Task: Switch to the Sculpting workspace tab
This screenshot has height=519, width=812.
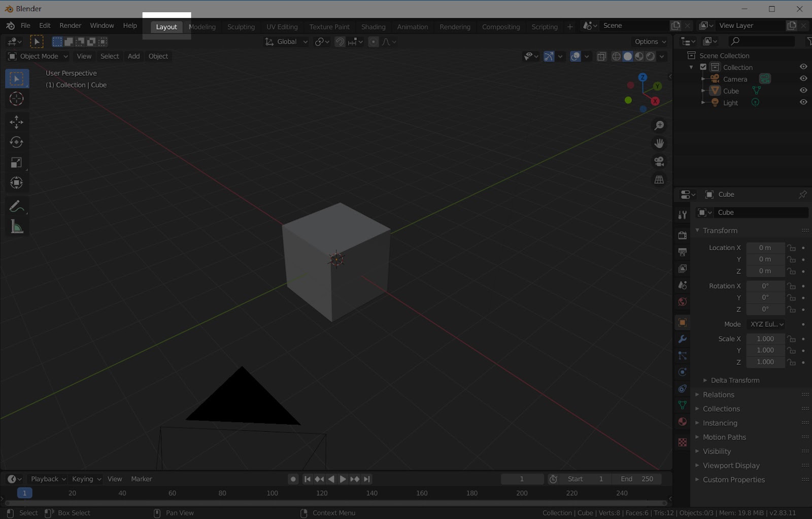Action: pyautogui.click(x=241, y=27)
